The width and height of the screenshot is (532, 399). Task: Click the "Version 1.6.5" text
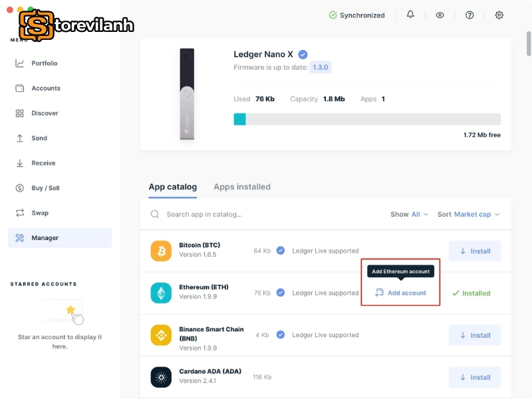point(198,255)
